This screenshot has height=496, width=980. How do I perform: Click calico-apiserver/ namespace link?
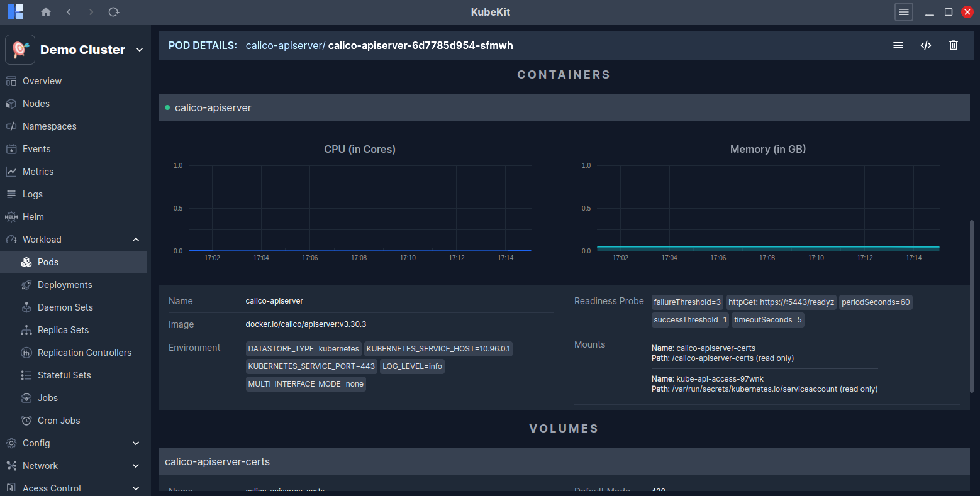pyautogui.click(x=285, y=45)
